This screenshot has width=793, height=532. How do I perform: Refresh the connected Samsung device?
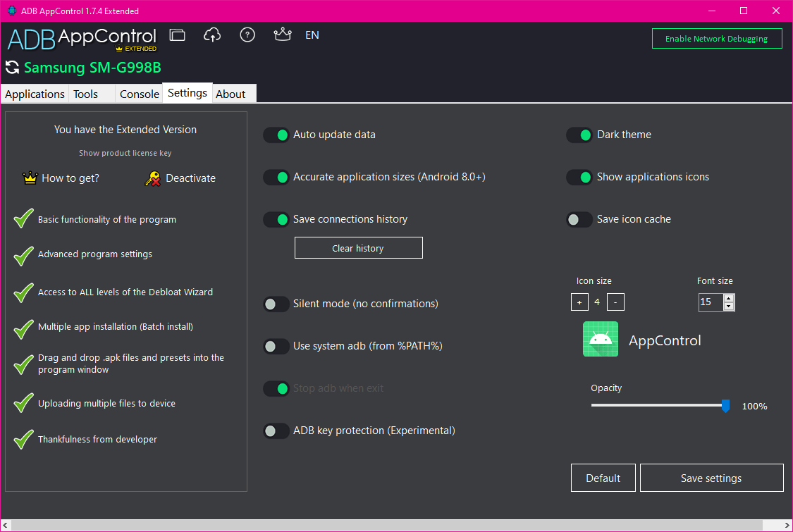pos(11,68)
